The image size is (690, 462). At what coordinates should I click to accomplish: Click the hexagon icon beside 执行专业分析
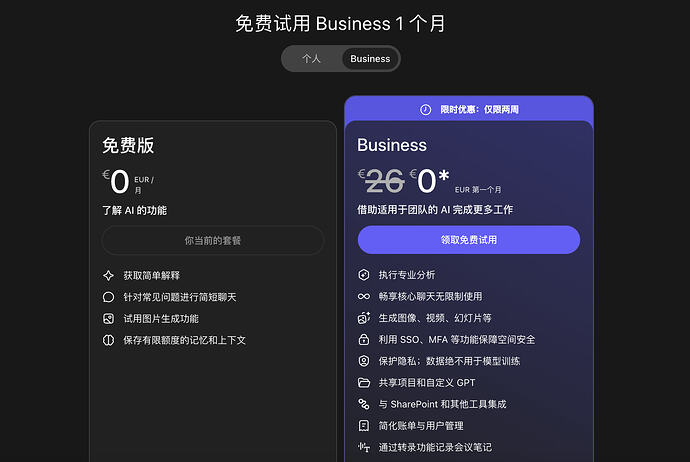(x=364, y=275)
